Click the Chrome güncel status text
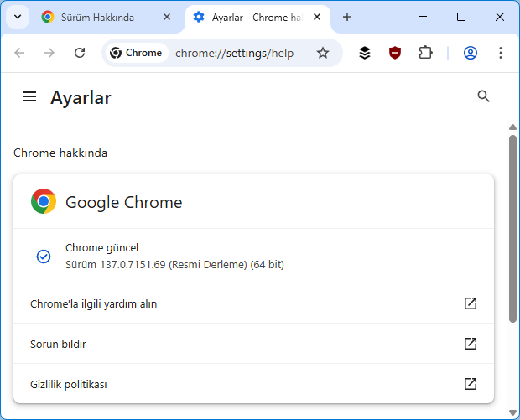Image resolution: width=520 pixels, height=420 pixels. (101, 247)
